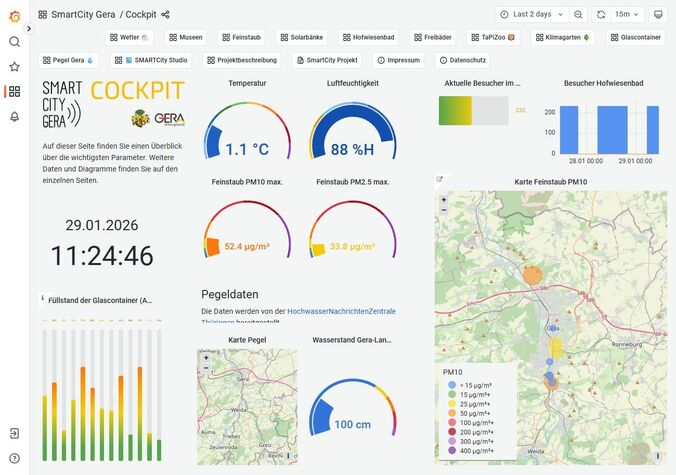
Task: Click the Feinstaub PM2.5 max. panel title
Action: click(353, 182)
